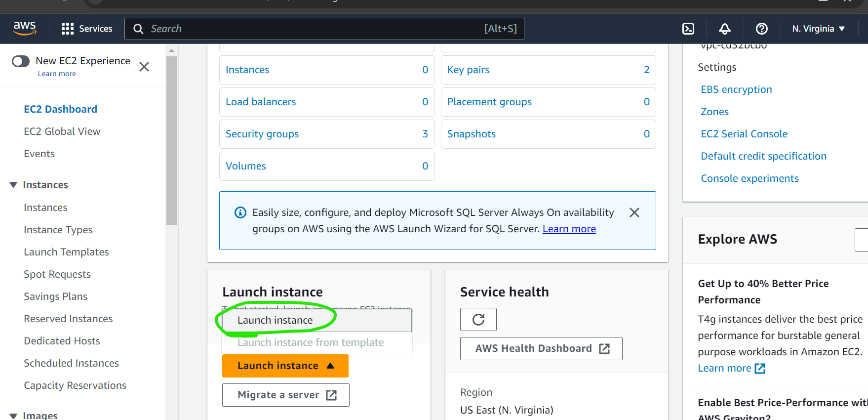Click the info icon in SQL Server notice
Image resolution: width=868 pixels, height=420 pixels.
click(240, 212)
